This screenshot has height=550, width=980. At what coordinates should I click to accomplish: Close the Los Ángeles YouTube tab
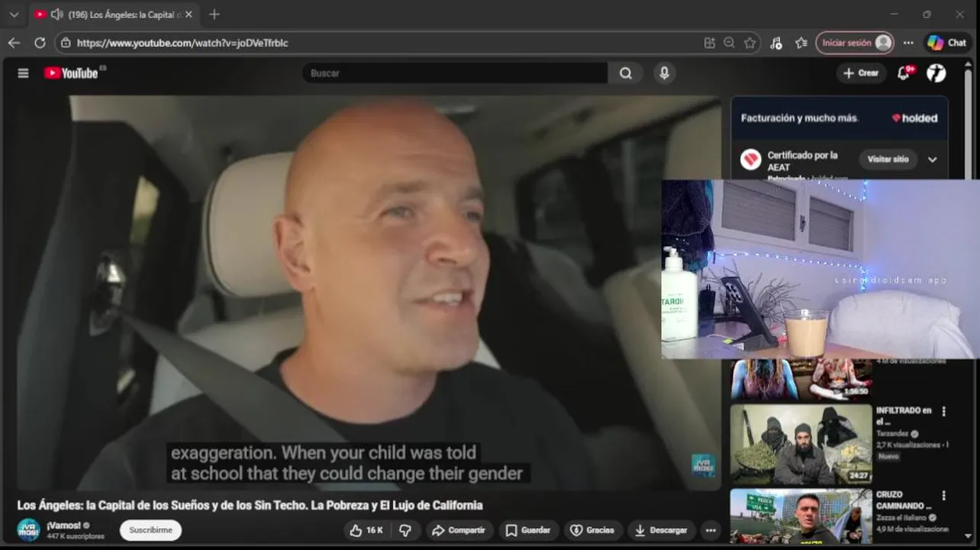189,15
